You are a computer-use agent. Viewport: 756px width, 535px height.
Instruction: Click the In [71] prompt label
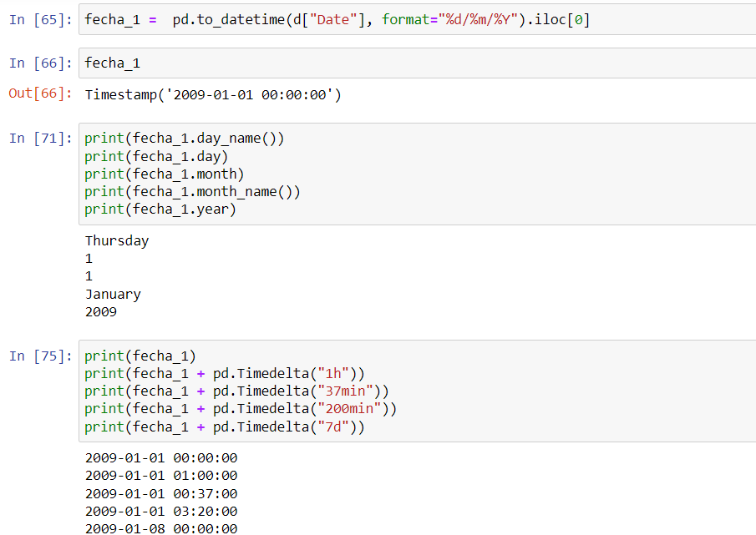(40, 139)
